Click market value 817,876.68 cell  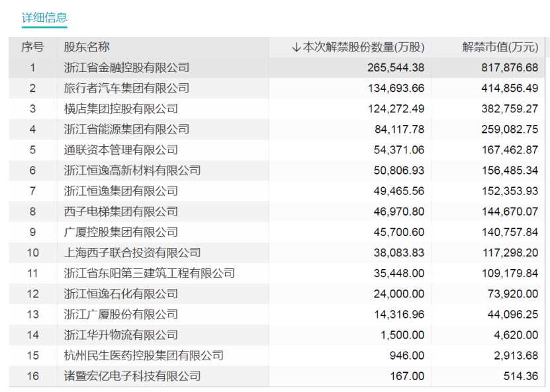(511, 67)
